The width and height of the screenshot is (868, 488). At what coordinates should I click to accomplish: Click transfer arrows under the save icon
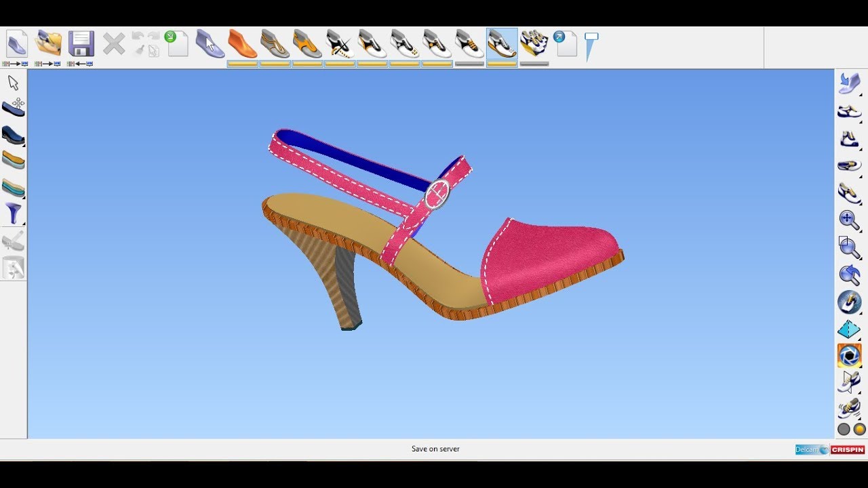80,64
